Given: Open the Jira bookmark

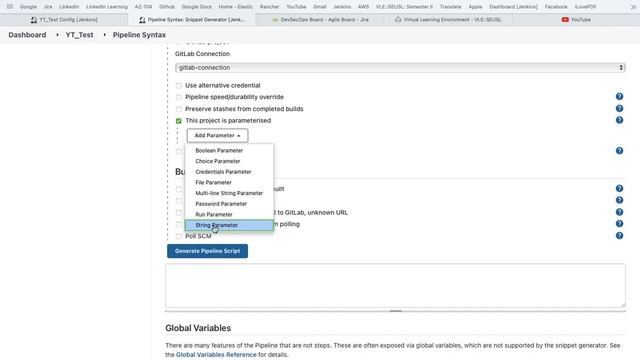Looking at the screenshot, I should click(48, 7).
